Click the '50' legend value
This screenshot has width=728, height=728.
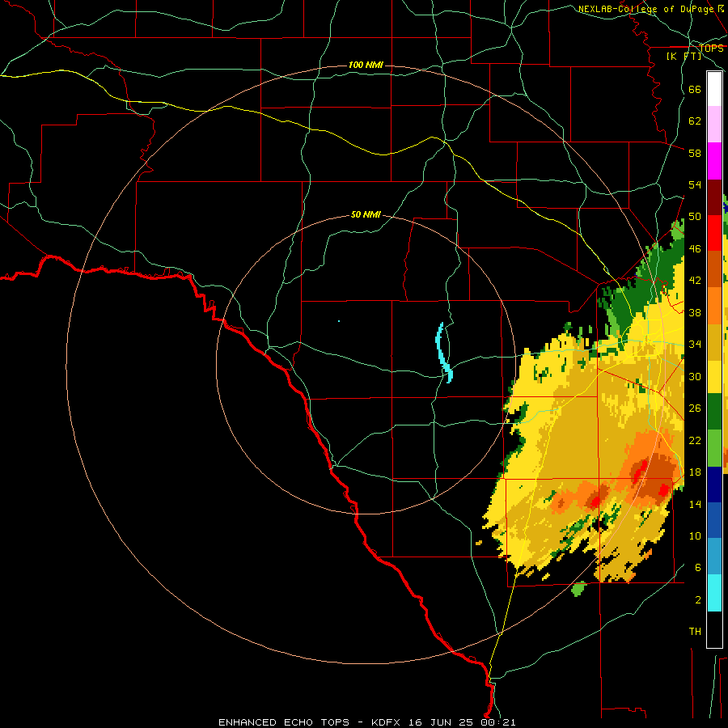coord(695,216)
